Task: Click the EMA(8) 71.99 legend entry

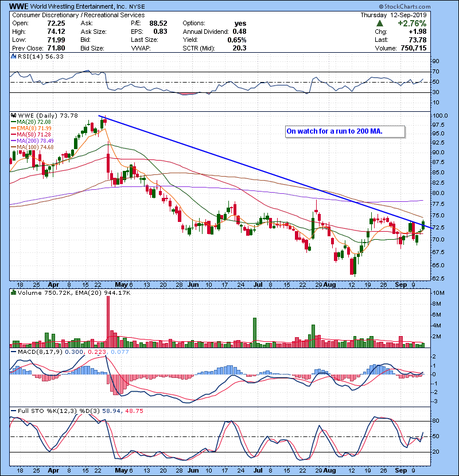Action: 32,128
